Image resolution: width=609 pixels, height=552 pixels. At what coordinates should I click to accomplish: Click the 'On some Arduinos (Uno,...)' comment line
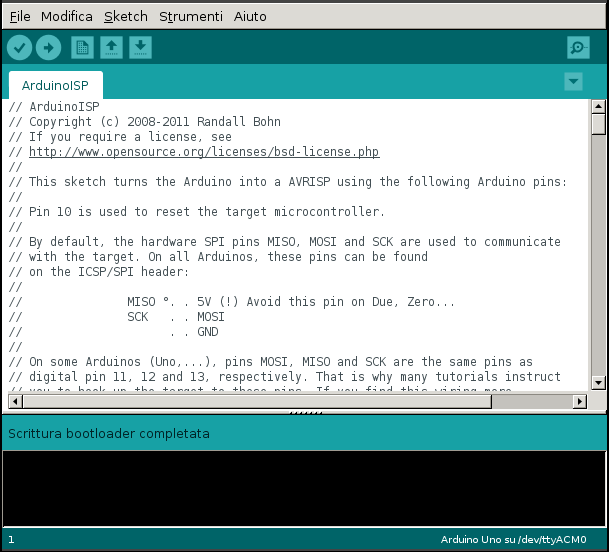(271, 362)
